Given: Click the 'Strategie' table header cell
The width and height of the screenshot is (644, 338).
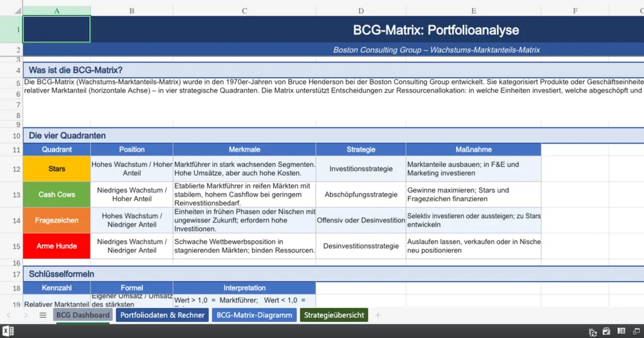Looking at the screenshot, I should tap(361, 150).
